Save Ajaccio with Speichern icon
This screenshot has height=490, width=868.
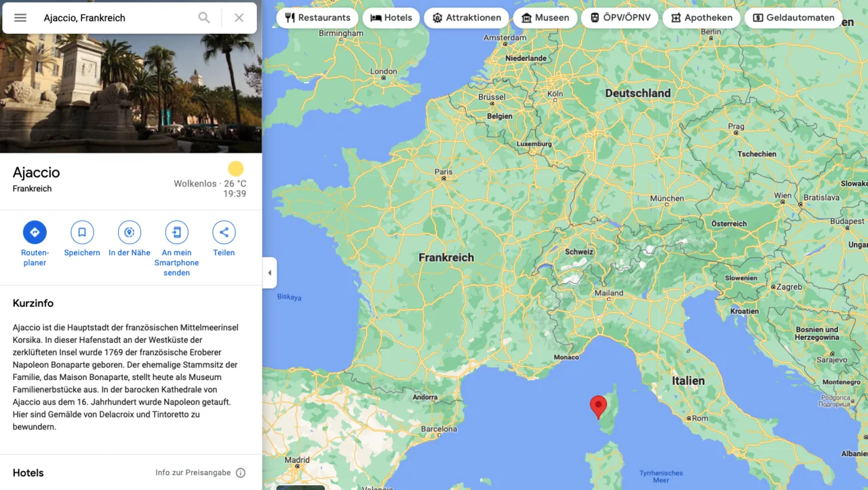coord(82,233)
